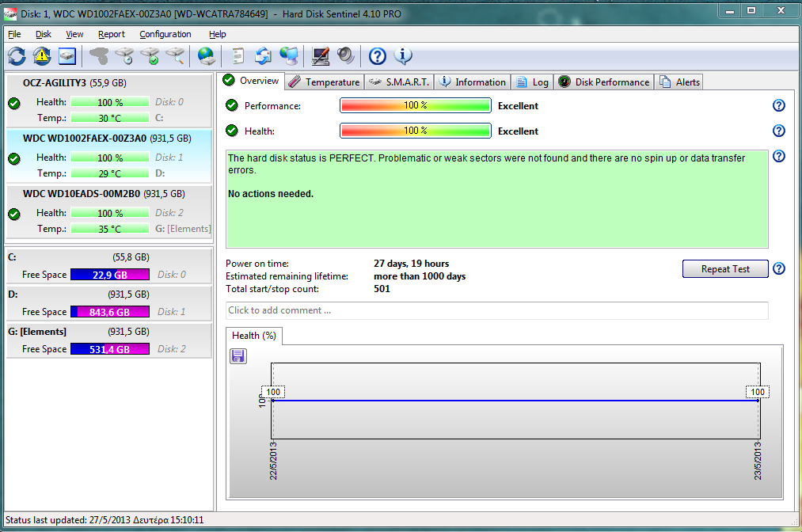
Task: Click the disk with clock test icon
Action: tap(124, 55)
